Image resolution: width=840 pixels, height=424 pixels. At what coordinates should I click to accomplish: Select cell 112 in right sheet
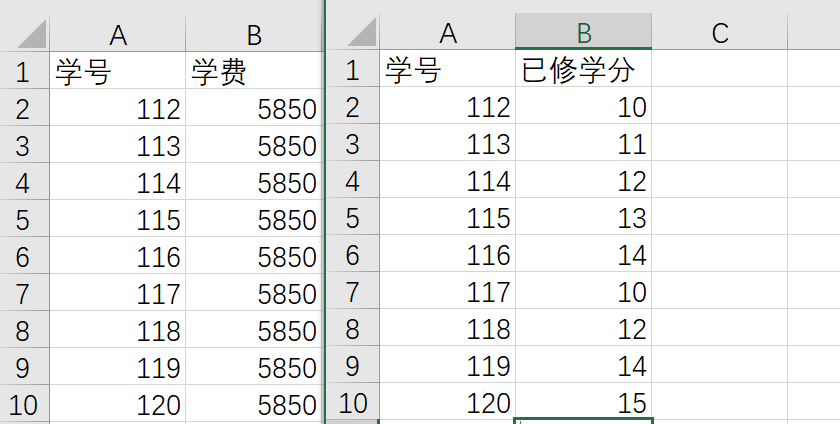[x=448, y=105]
